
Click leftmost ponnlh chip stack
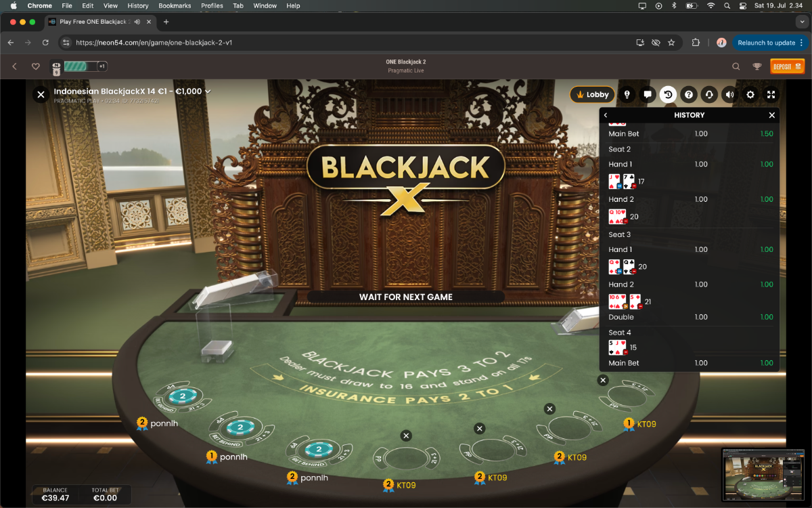point(181,396)
